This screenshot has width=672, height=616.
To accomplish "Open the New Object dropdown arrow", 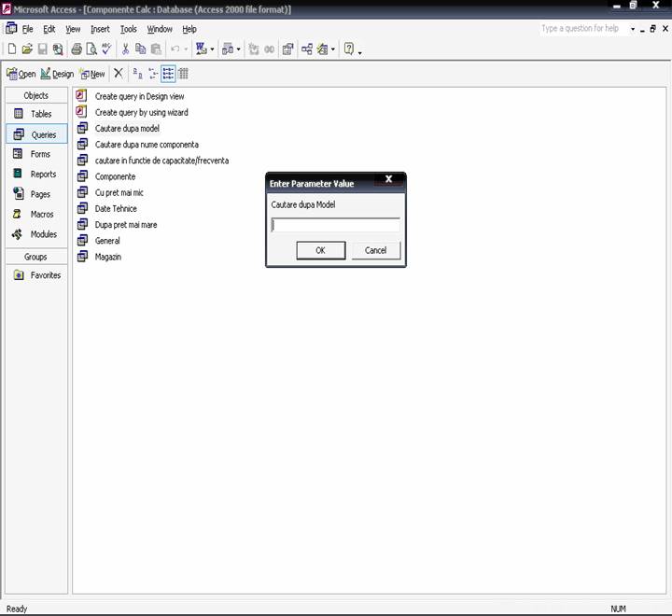I will click(x=334, y=49).
